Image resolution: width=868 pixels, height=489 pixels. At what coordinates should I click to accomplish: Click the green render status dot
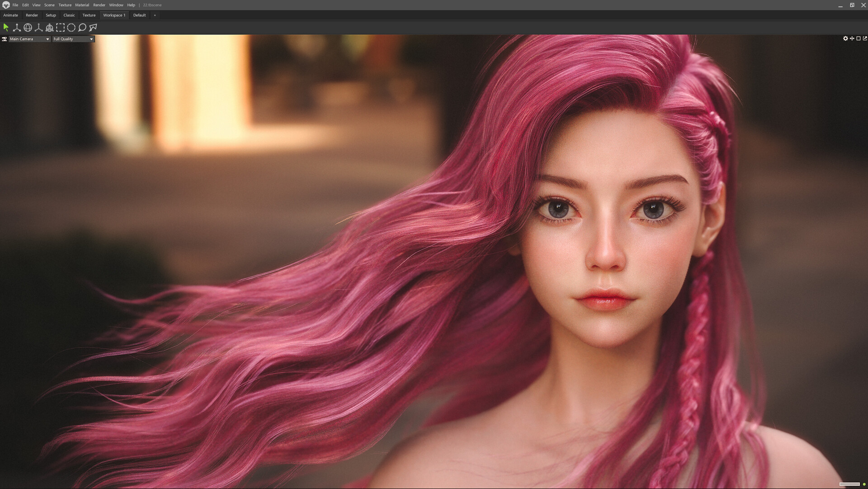864,484
